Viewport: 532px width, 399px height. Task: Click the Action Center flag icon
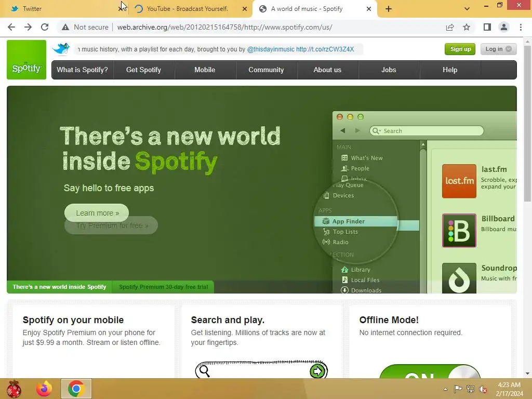tap(458, 389)
